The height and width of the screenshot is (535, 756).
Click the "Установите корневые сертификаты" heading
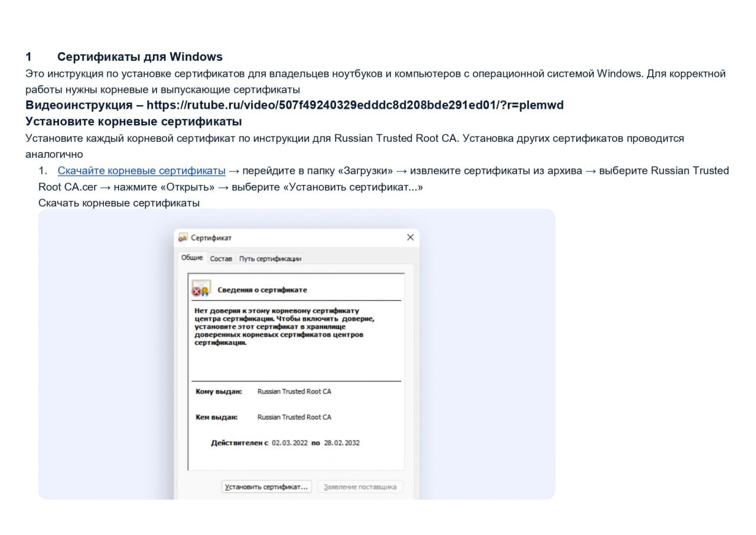[133, 122]
